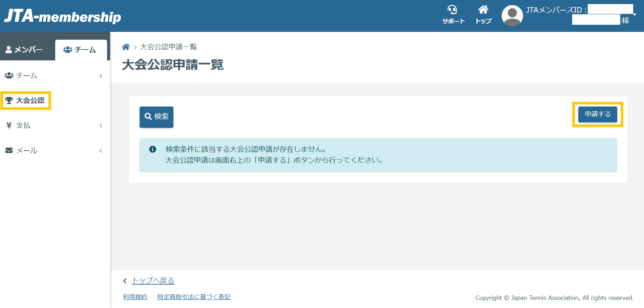Click the user avatar icon

click(x=512, y=16)
